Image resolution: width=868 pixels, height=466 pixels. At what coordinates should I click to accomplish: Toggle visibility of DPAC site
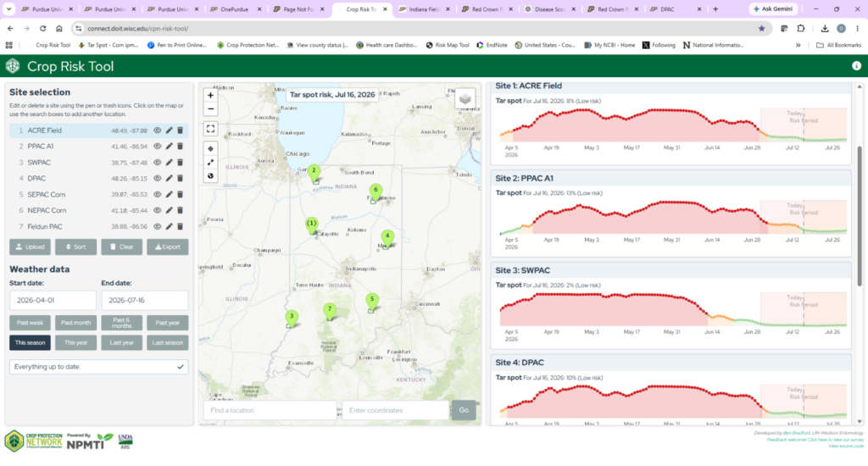[157, 179]
